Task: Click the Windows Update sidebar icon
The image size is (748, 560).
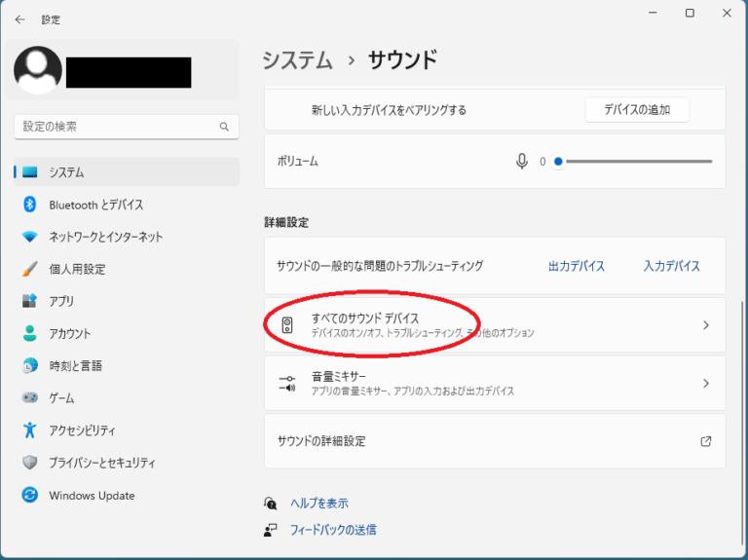Action: (29, 495)
